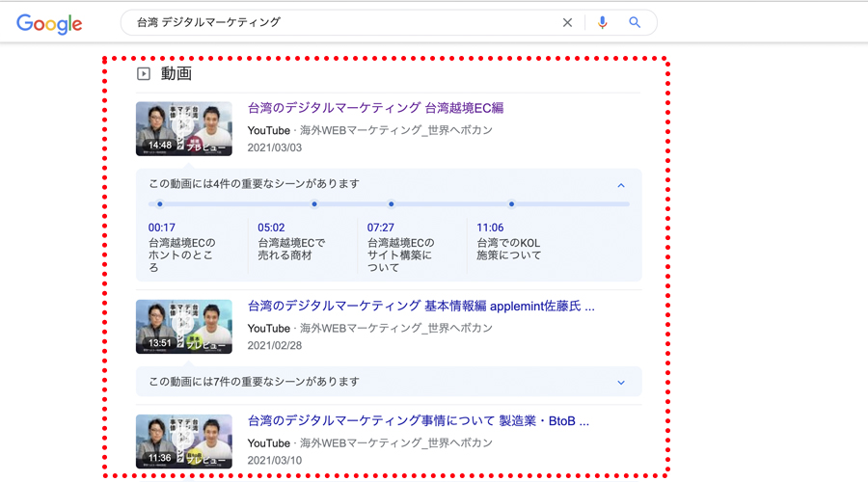Open the 基本情報編 applemint佐藤氏 video link
Viewport: 868px width, 482px height.
[x=420, y=306]
